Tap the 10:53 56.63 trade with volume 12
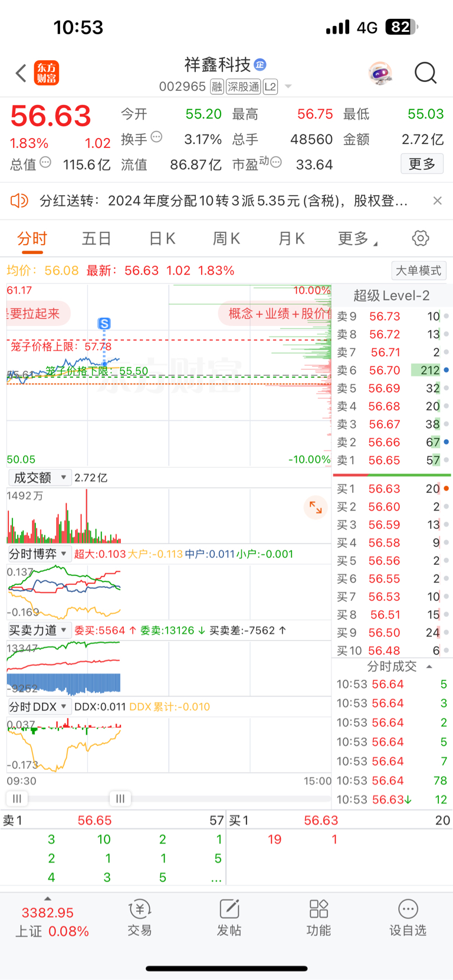This screenshot has height=980, width=453. click(392, 800)
